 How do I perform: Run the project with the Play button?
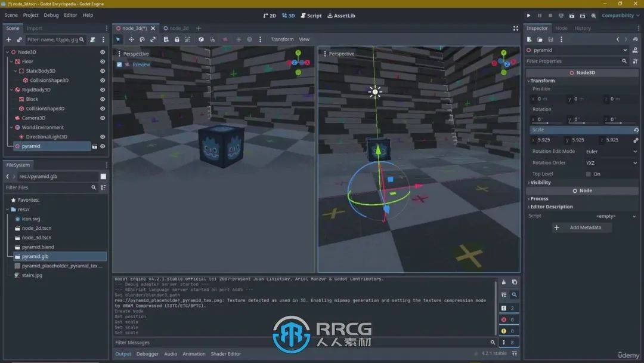pyautogui.click(x=528, y=16)
